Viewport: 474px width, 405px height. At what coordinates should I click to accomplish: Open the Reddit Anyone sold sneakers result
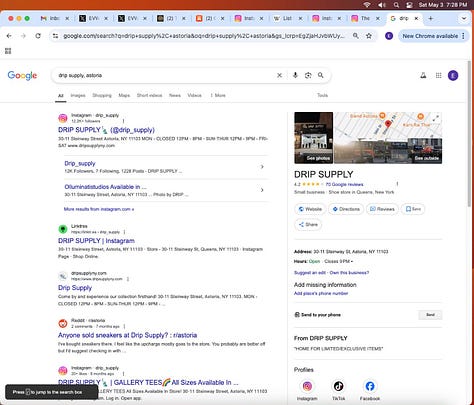[127, 335]
